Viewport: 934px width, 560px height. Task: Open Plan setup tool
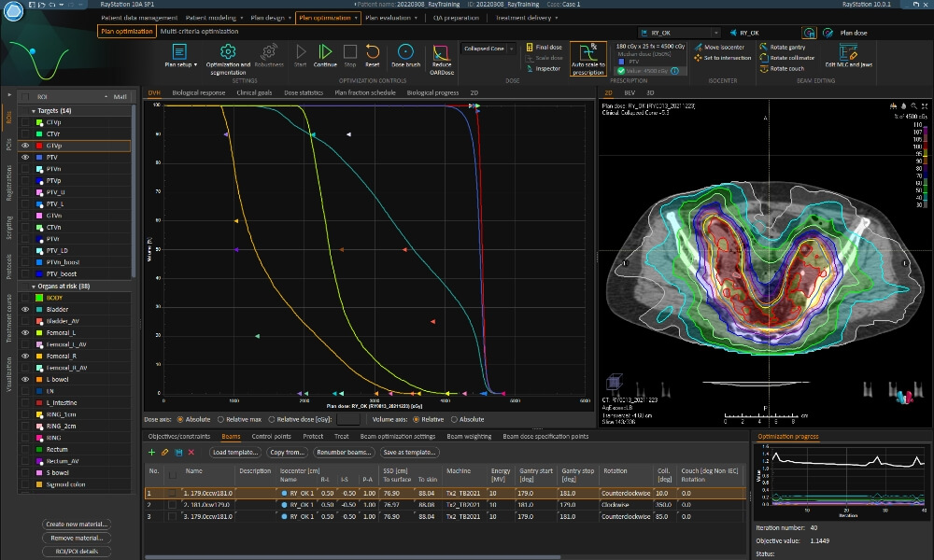pos(180,55)
